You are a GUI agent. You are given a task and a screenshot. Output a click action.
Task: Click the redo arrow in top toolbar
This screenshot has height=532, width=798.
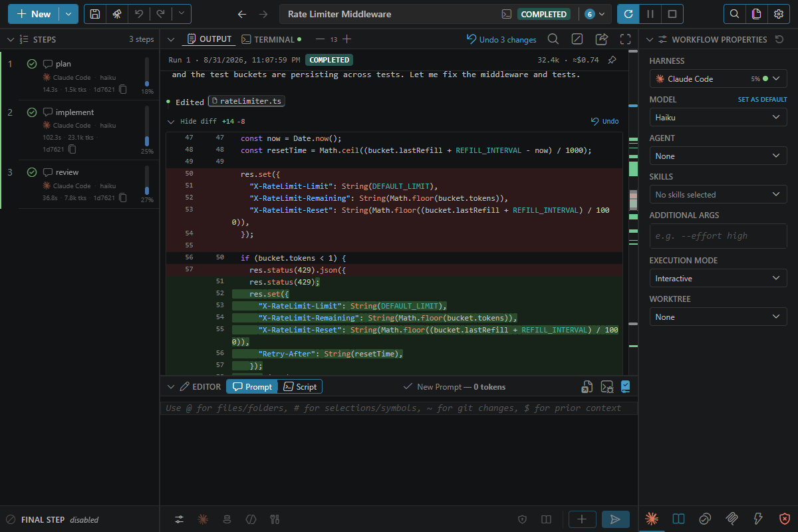tap(160, 14)
